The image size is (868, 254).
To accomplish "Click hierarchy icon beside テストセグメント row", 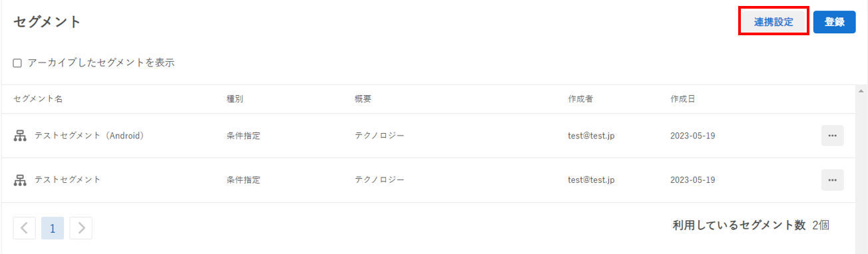I will click(20, 180).
